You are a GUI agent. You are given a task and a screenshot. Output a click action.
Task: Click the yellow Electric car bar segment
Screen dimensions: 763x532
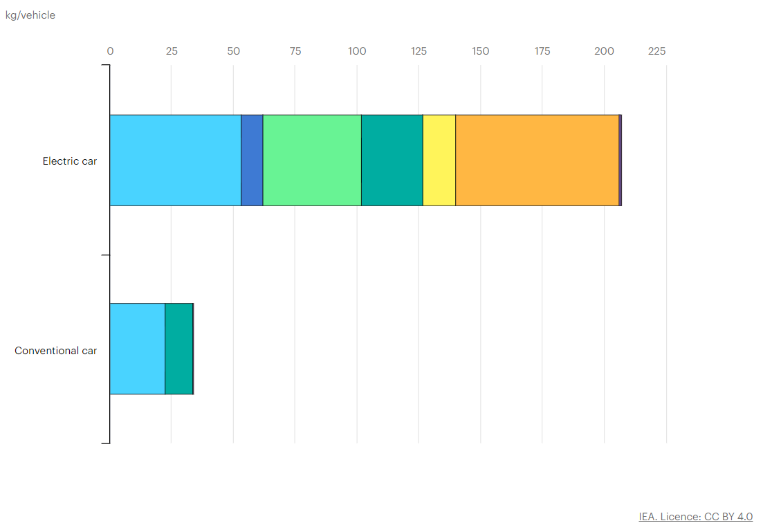tap(439, 160)
